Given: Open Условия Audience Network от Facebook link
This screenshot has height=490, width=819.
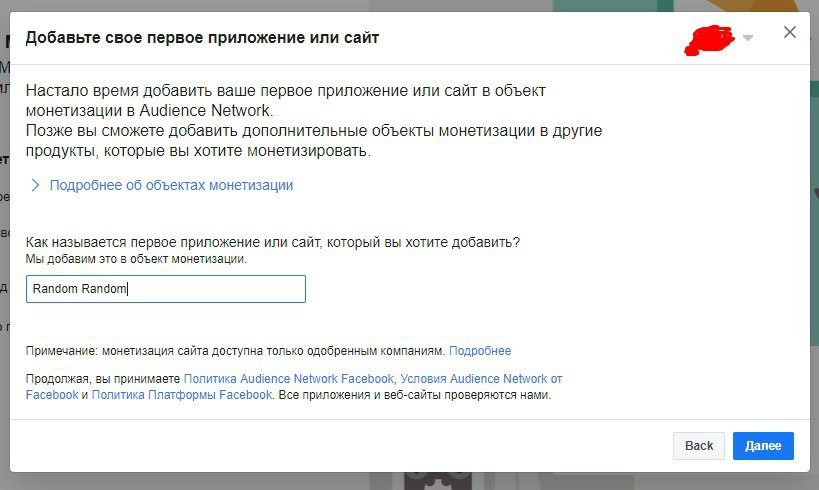Looking at the screenshot, I should [481, 379].
